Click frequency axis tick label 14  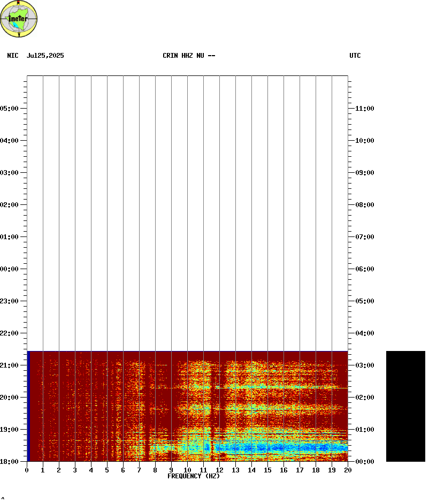(251, 470)
